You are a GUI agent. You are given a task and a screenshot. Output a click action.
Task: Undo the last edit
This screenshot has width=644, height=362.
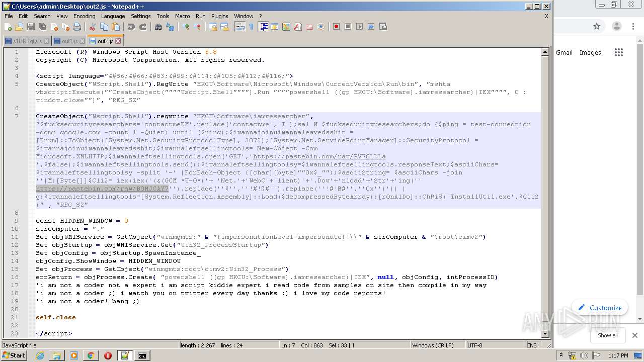pos(131,27)
